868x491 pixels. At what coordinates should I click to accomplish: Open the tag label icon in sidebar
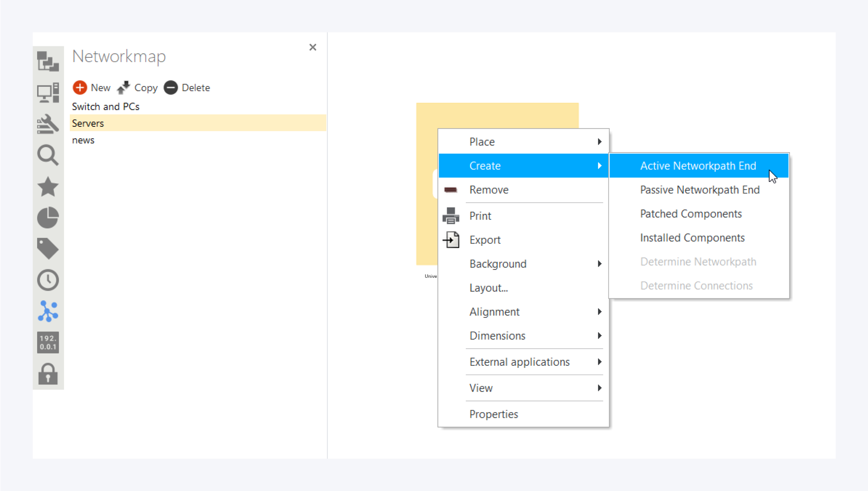(x=48, y=248)
